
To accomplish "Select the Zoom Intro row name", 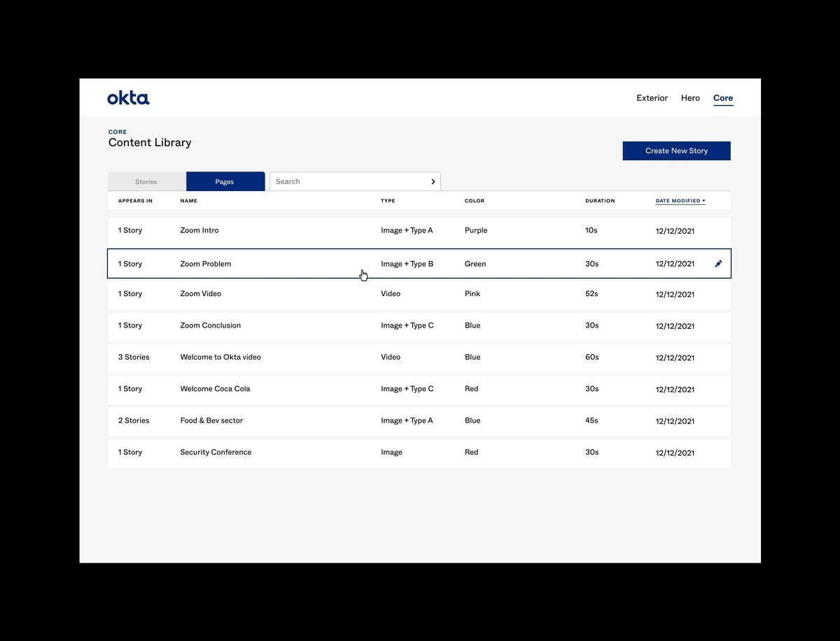I will click(199, 230).
